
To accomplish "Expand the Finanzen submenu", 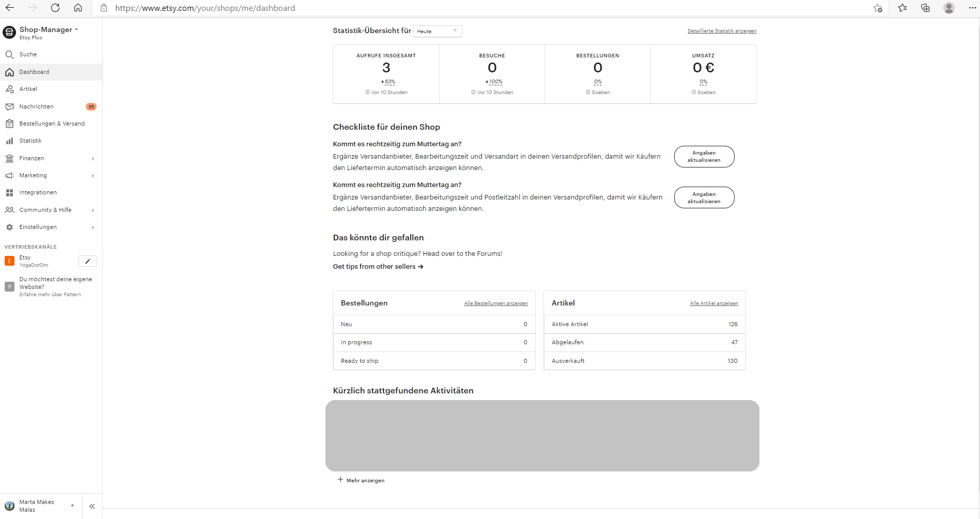I will (x=92, y=158).
